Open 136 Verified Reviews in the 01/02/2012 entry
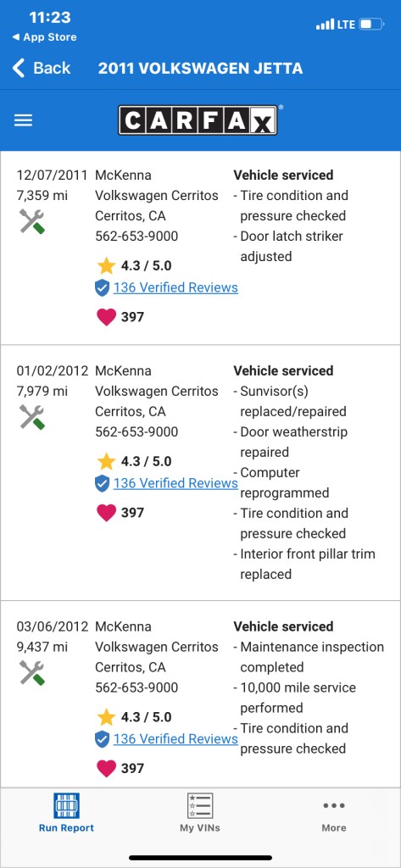401x868 pixels. (x=175, y=483)
